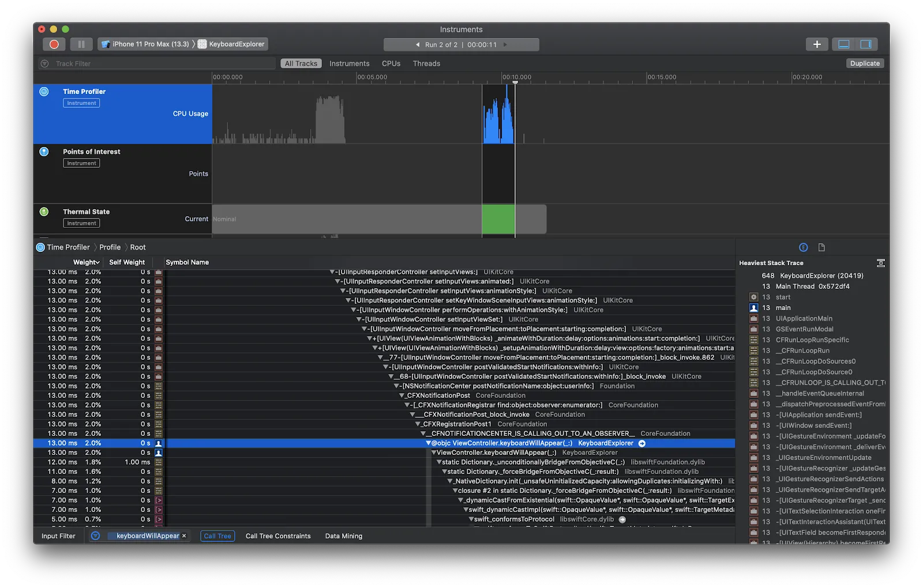Open the Data Mining options
Image resolution: width=923 pixels, height=588 pixels.
(344, 536)
